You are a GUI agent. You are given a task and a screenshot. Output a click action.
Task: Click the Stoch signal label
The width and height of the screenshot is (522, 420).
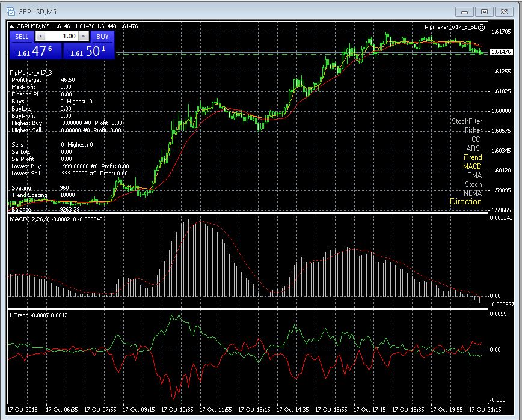pyautogui.click(x=473, y=184)
